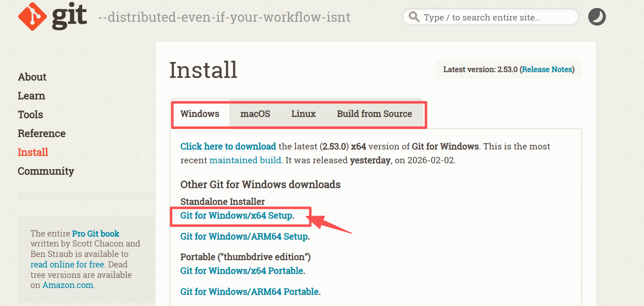The image size is (644, 306).
Task: Go to Learn in the sidebar
Action: click(31, 96)
